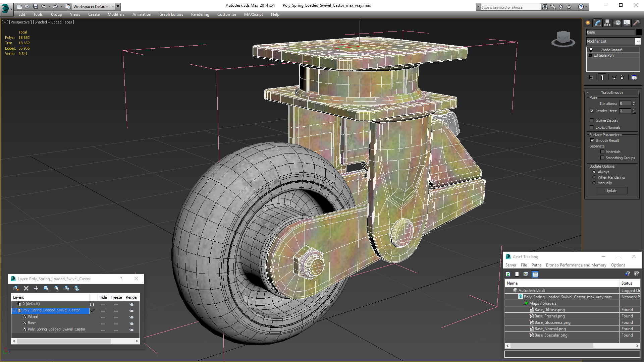Open the Edit menu
This screenshot has height=362, width=644.
(x=22, y=14)
